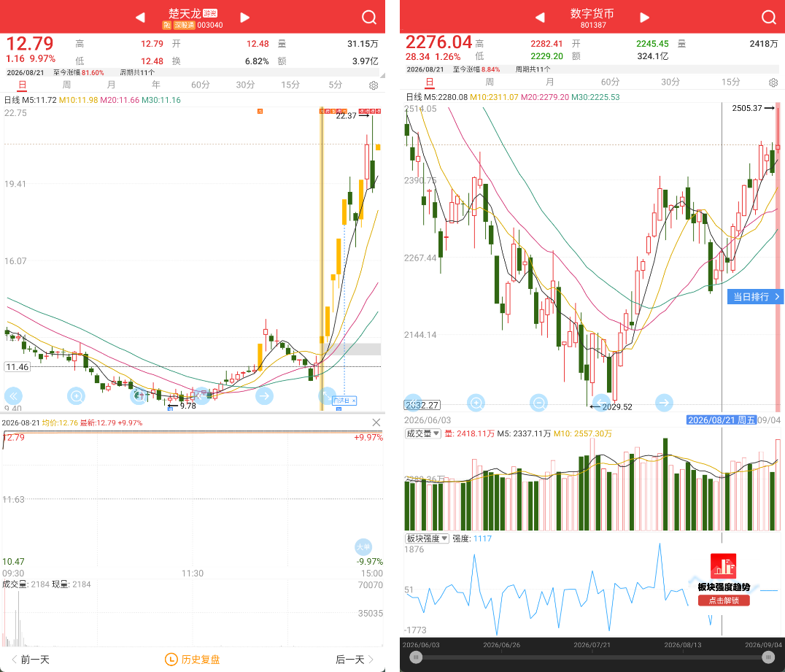
Task: Click the 数字货币 turnover value 324.1亿
Action: click(x=653, y=57)
